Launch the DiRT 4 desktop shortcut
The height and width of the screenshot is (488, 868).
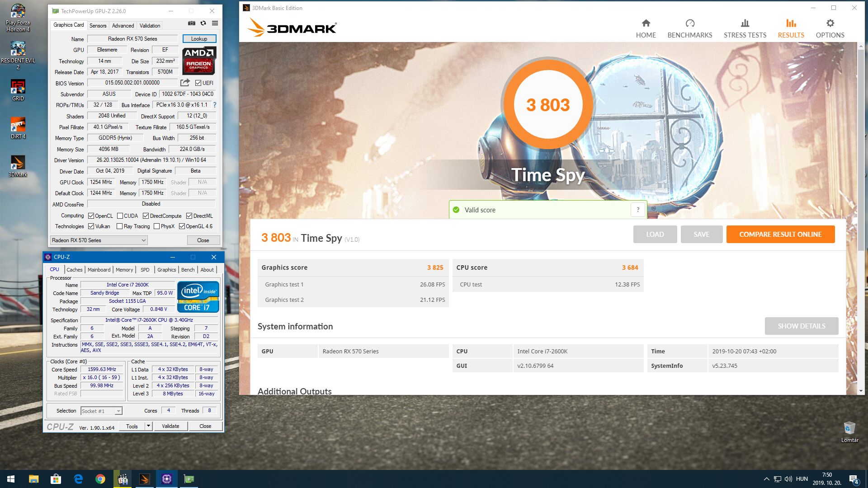(x=18, y=128)
